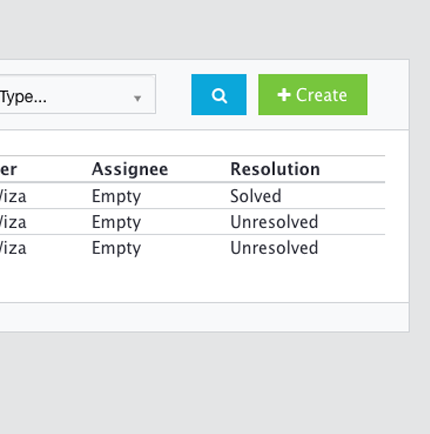Select first Unresolved resolution cell
Image resolution: width=430 pixels, height=434 pixels.
[274, 222]
